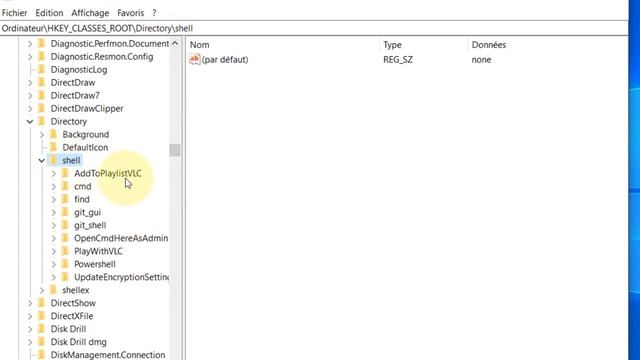Viewport: 640px width, 360px height.
Task: Click the git_gui folder icon
Action: pyautogui.click(x=65, y=212)
